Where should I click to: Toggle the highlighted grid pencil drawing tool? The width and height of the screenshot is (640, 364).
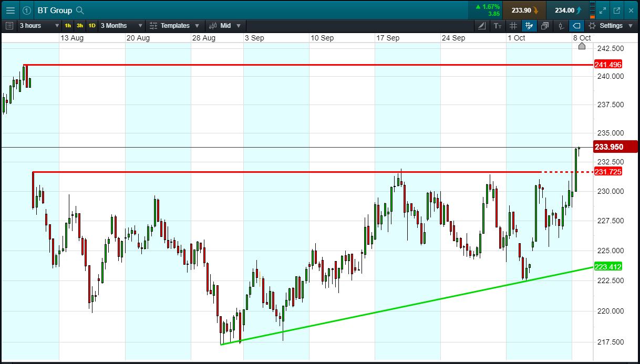point(529,26)
